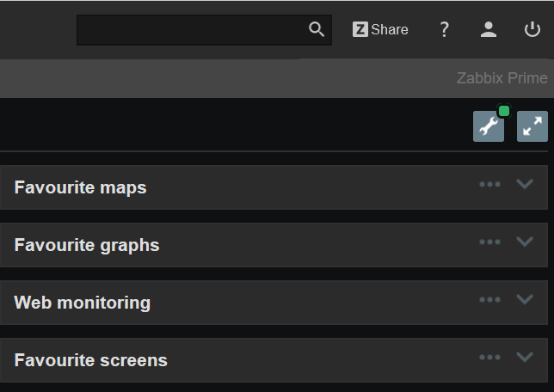This screenshot has height=392, width=554.
Task: Click inside the top search field
Action: tap(191, 30)
